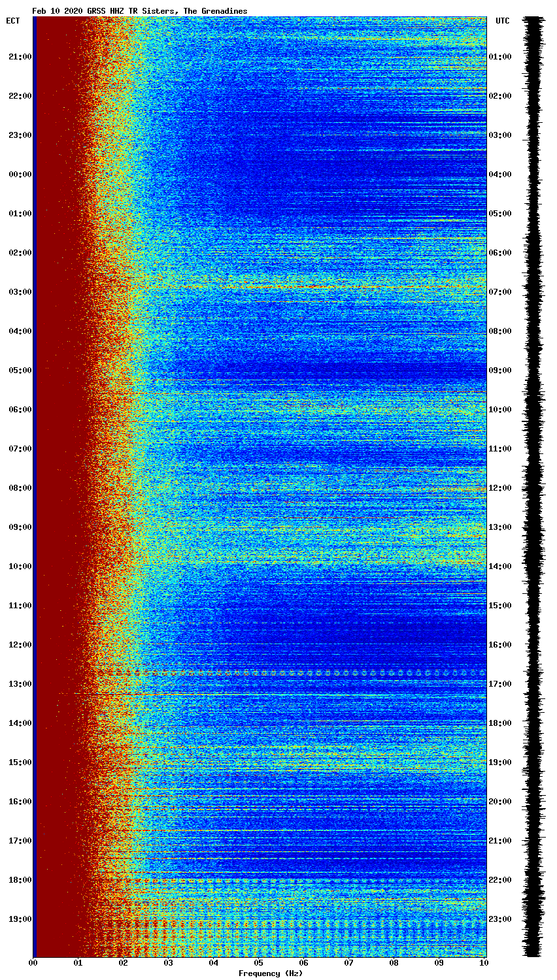
Task: Click the ECT axis label
Action: 13,21
